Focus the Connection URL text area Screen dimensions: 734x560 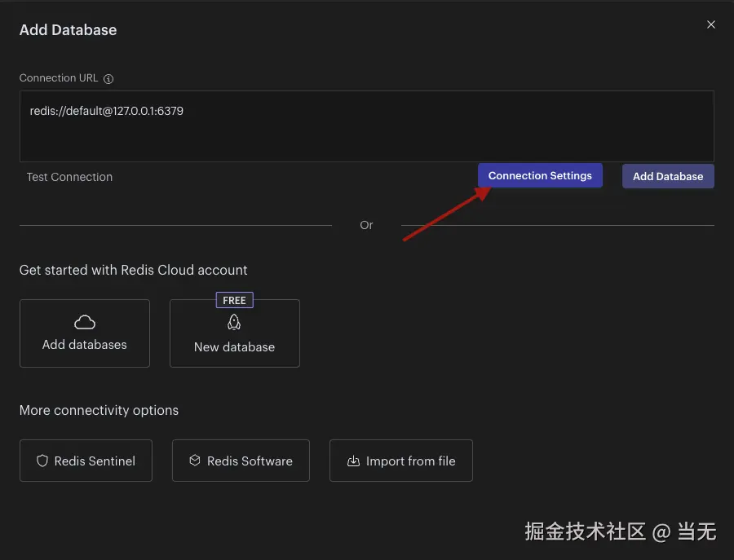pos(366,126)
